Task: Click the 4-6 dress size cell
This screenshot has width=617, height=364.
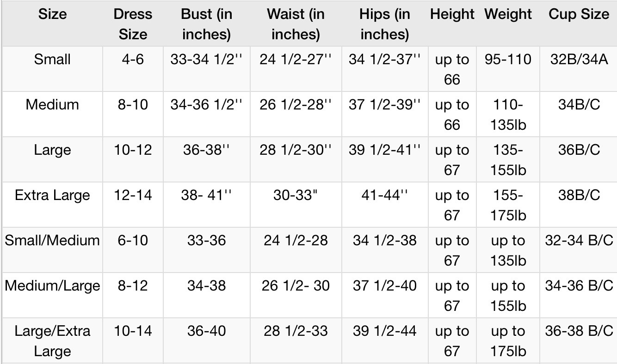Action: [x=133, y=60]
